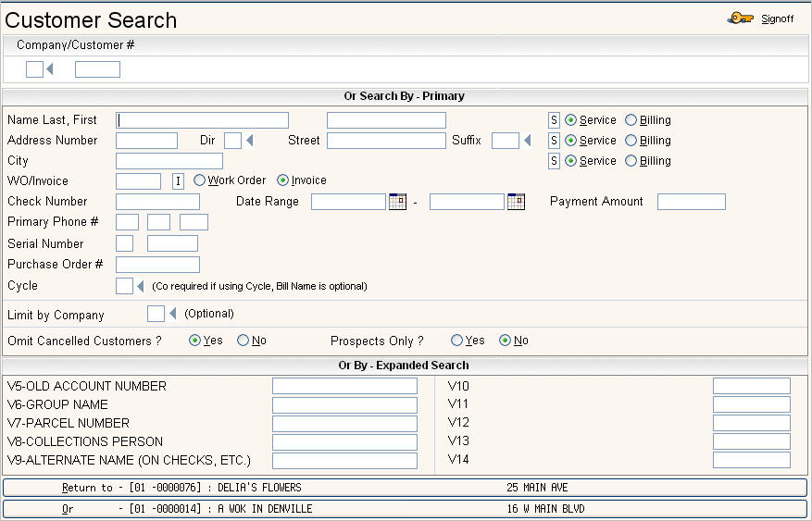Open A Wok in Denville customer button
The width and height of the screenshot is (812, 521).
point(405,509)
